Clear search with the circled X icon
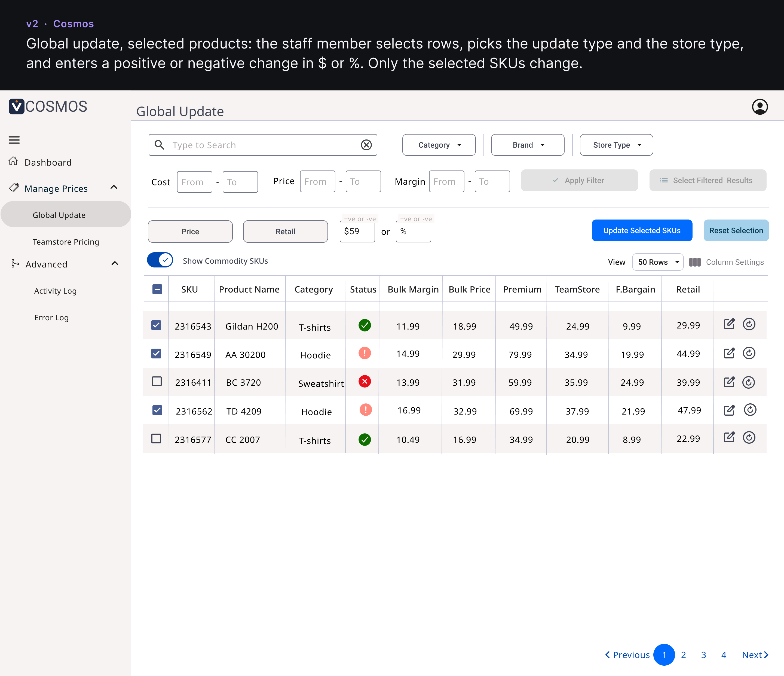Image resolution: width=784 pixels, height=676 pixels. pyautogui.click(x=366, y=145)
